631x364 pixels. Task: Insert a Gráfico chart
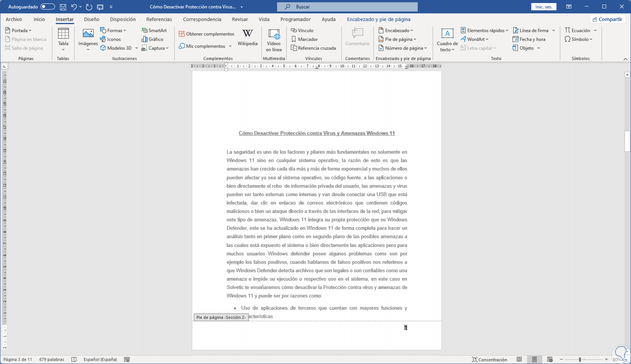[152, 39]
